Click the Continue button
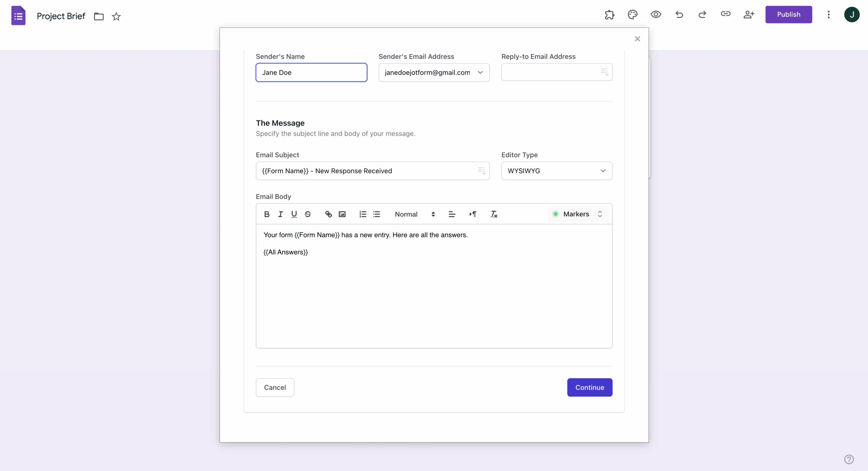The image size is (868, 471). (589, 387)
